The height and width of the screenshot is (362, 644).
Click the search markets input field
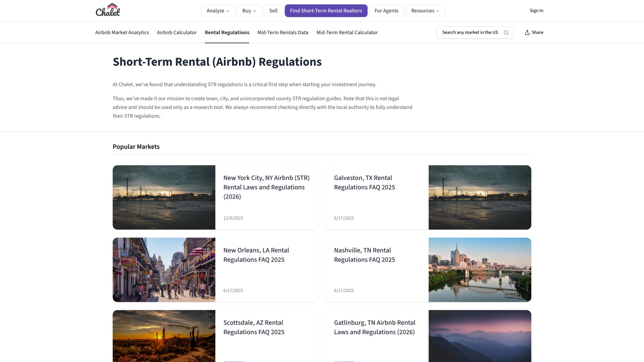[470, 32]
